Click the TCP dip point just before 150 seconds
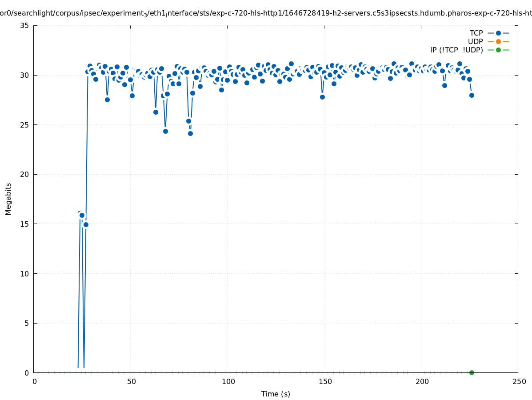This screenshot has height=400, width=532. pyautogui.click(x=322, y=97)
